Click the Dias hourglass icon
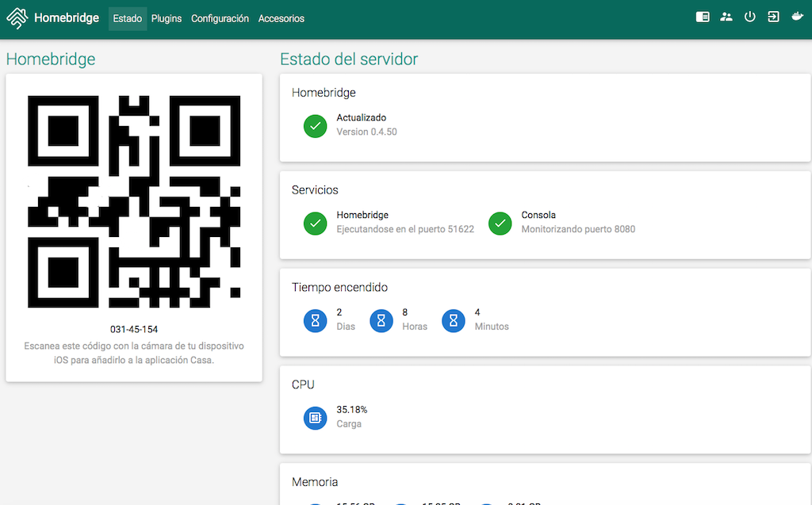 pyautogui.click(x=316, y=321)
